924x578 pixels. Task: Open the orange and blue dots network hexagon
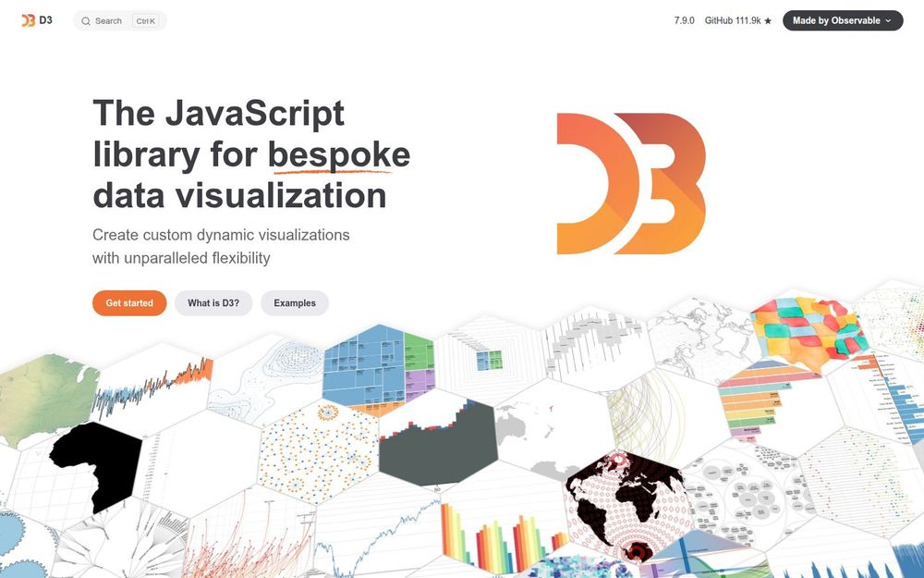coord(318,452)
